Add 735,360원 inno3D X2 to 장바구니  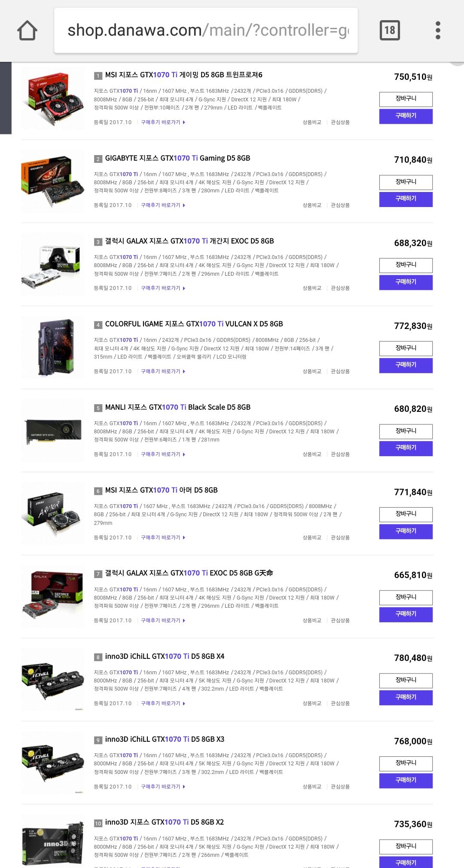(406, 846)
